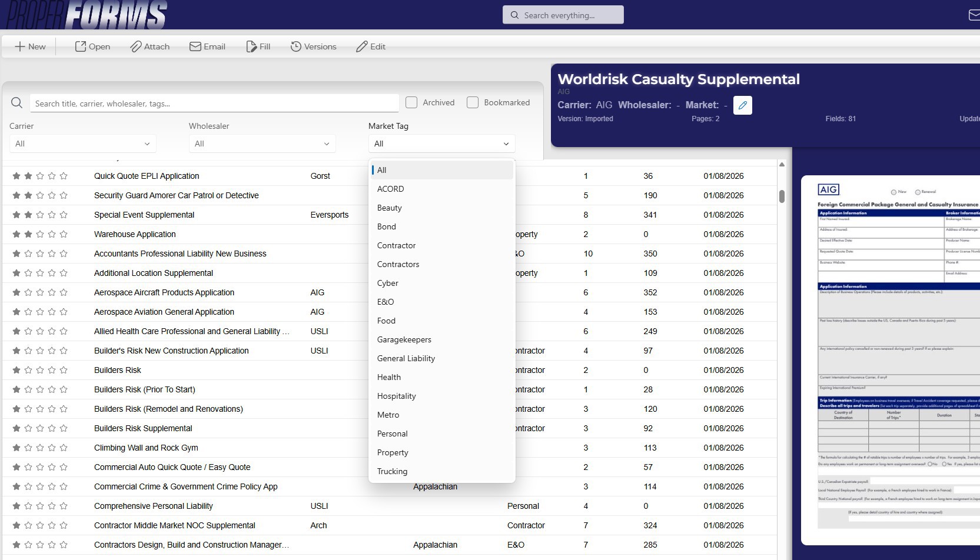The width and height of the screenshot is (980, 560).
Task: Enable the Archived checkbox
Action: click(411, 102)
